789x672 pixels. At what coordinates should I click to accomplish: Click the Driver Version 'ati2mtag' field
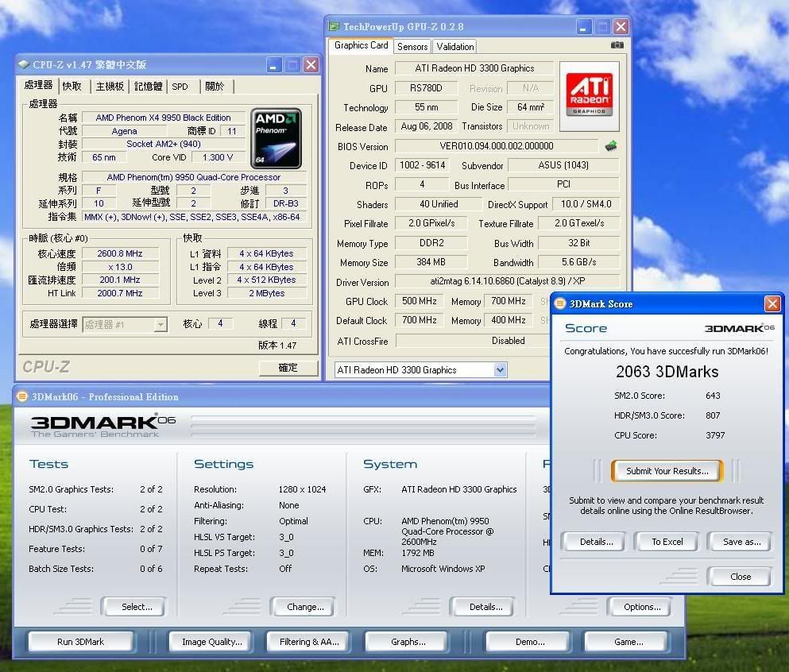(507, 281)
